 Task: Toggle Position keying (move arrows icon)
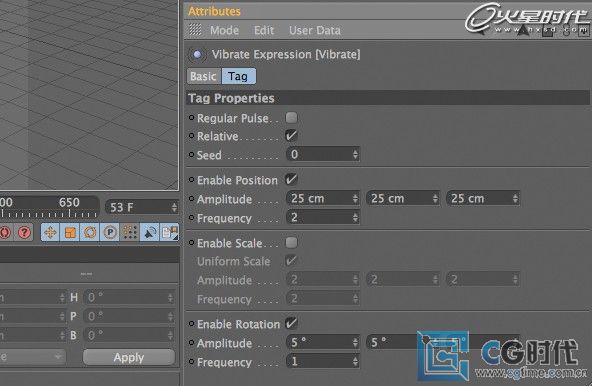50,232
